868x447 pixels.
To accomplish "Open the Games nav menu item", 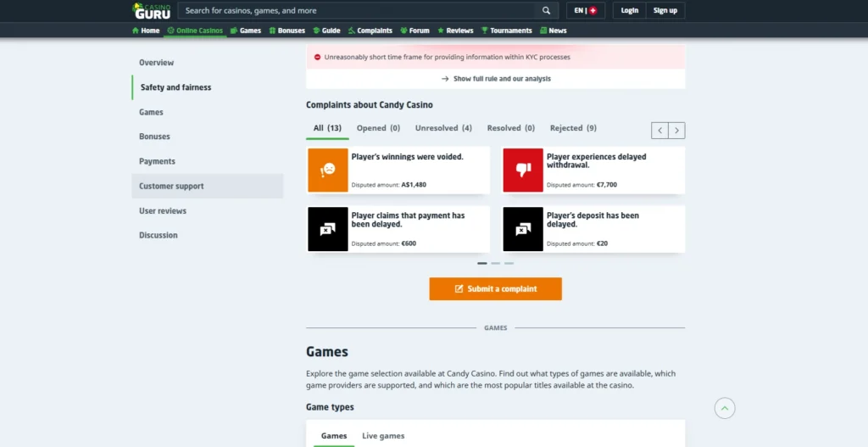I will pos(246,31).
